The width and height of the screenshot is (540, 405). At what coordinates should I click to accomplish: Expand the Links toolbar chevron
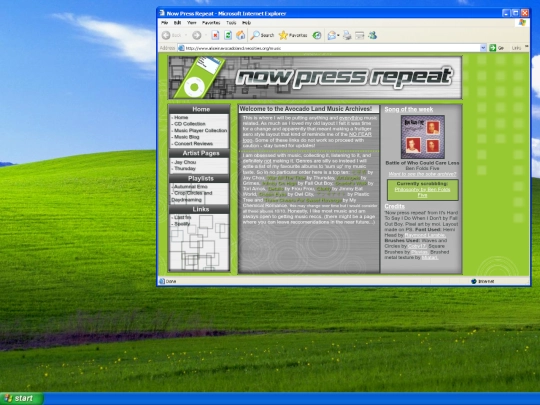point(527,46)
